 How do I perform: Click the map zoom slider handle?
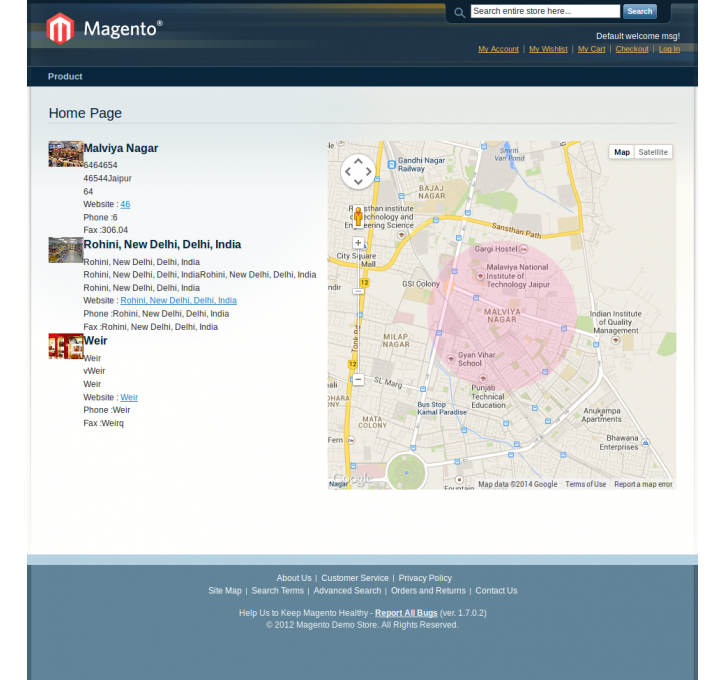(358, 291)
